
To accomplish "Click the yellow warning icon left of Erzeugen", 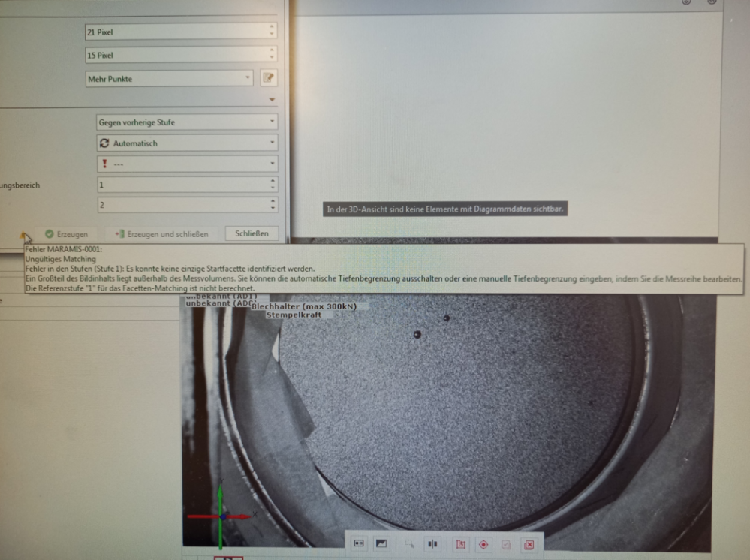I will click(23, 235).
